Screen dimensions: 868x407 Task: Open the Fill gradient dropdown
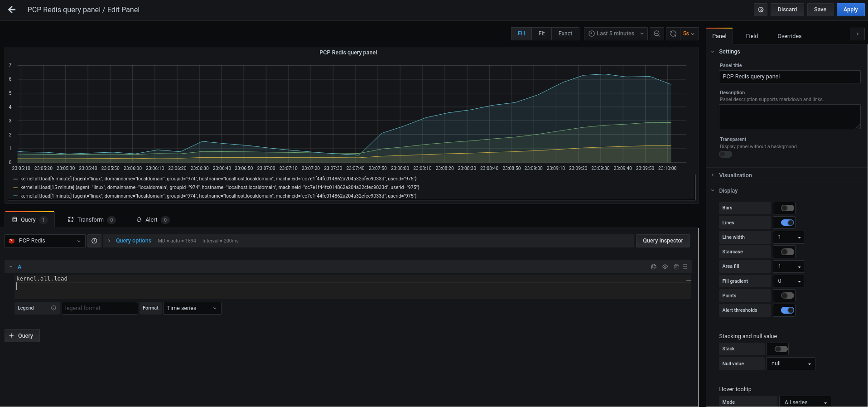(789, 281)
